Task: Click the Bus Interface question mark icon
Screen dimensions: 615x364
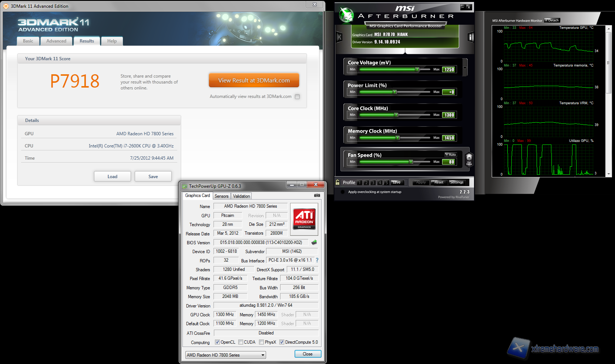Action: [317, 260]
